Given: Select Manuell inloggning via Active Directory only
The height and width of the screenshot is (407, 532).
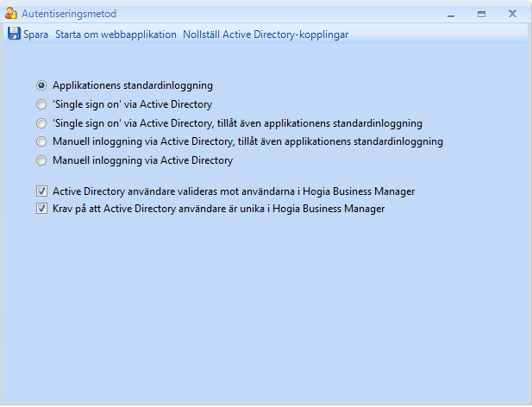Looking at the screenshot, I should click(41, 160).
